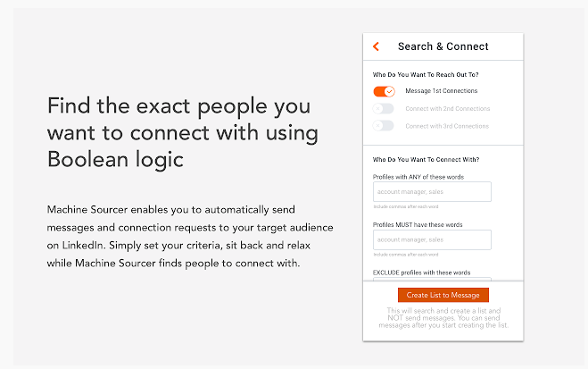Click the Profiles with ANY words input field
The width and height of the screenshot is (588, 369).
click(432, 192)
